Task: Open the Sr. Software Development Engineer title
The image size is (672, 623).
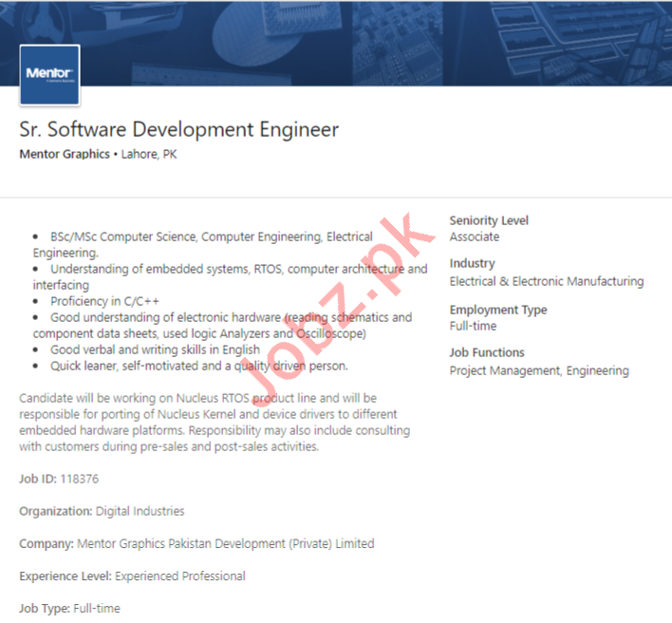Action: coord(178,129)
